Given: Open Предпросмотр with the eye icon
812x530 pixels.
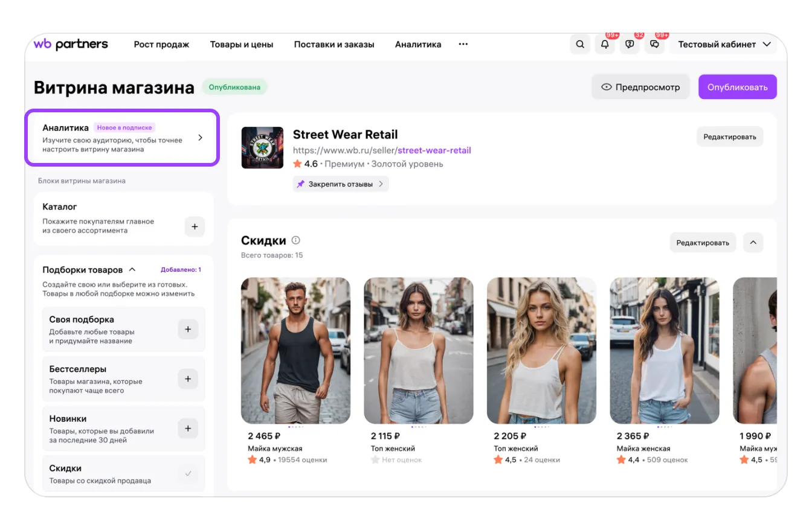Looking at the screenshot, I should click(x=640, y=87).
